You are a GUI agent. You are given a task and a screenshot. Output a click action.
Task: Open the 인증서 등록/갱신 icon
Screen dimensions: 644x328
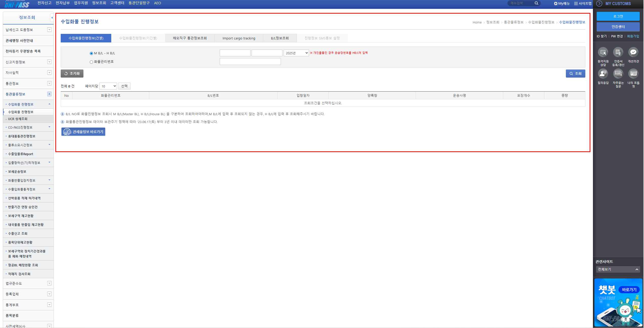[x=618, y=52]
